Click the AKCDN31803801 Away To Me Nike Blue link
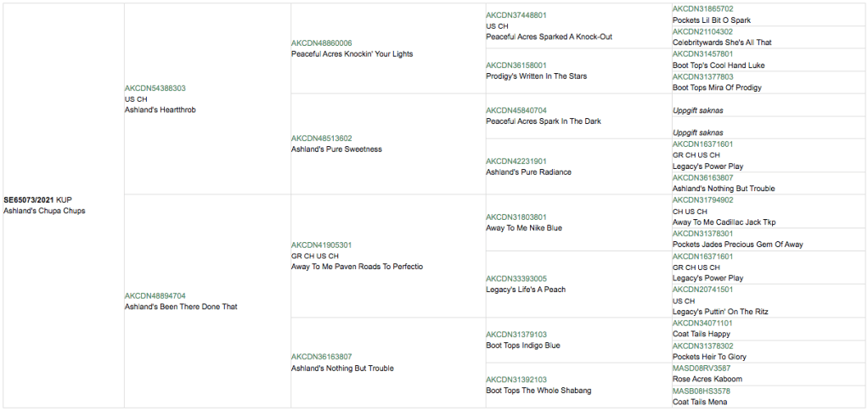 (516, 217)
